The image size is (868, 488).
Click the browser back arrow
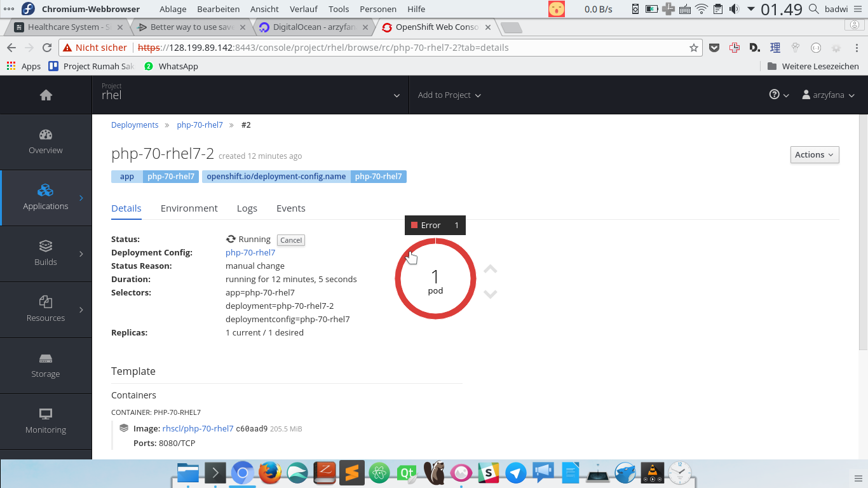pyautogui.click(x=11, y=48)
